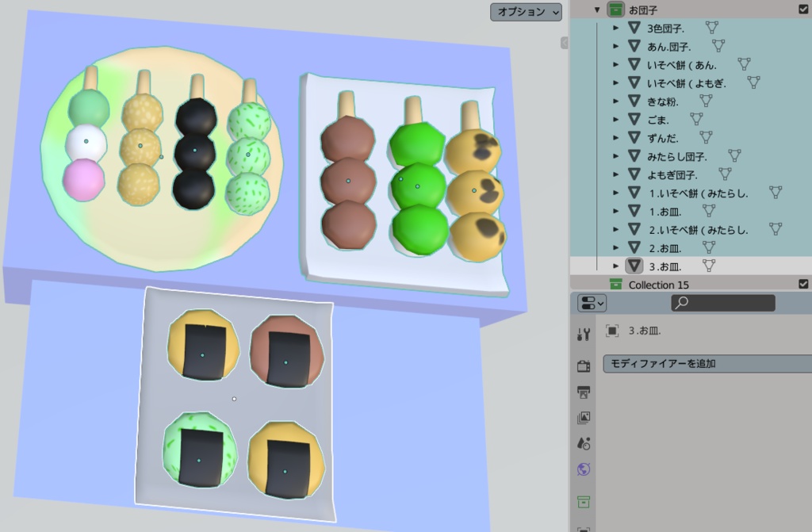Expand the 3.お皿. outliner row
The width and height of the screenshot is (812, 532).
[x=615, y=266]
